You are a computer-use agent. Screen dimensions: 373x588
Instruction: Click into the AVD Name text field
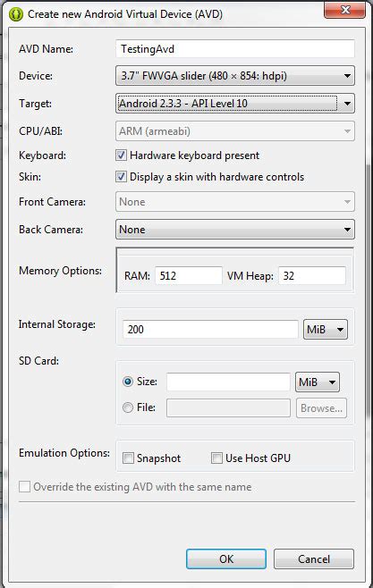coord(235,49)
